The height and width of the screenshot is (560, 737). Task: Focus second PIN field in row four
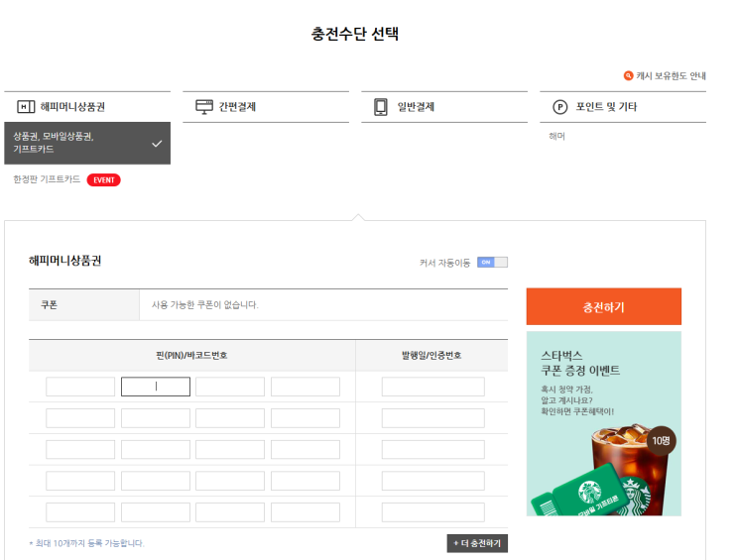(156, 481)
